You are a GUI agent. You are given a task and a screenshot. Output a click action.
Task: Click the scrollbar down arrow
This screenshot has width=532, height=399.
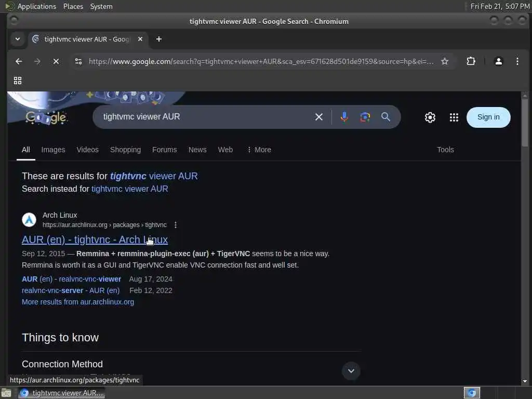(525, 381)
